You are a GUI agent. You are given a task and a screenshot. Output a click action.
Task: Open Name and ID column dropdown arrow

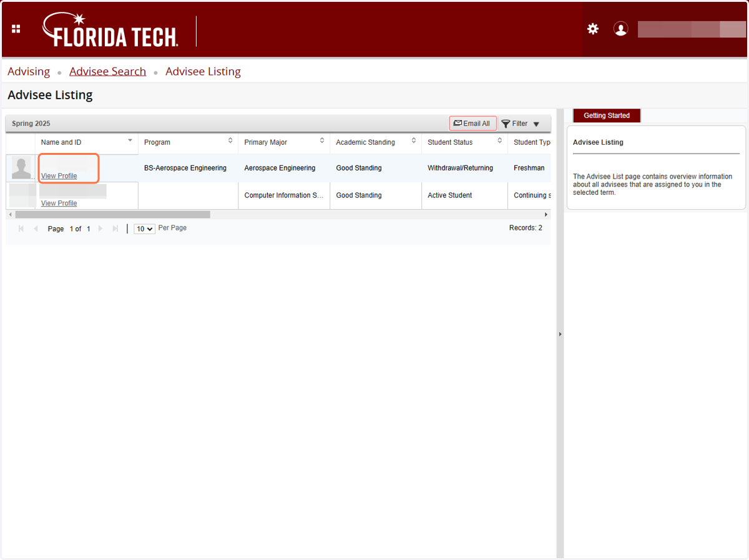tap(130, 140)
